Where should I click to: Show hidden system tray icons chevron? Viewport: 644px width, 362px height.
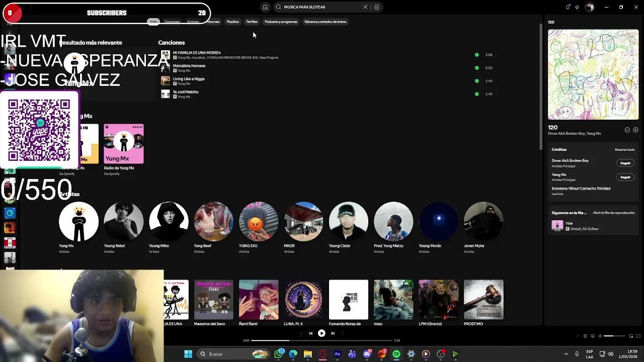pos(566,354)
